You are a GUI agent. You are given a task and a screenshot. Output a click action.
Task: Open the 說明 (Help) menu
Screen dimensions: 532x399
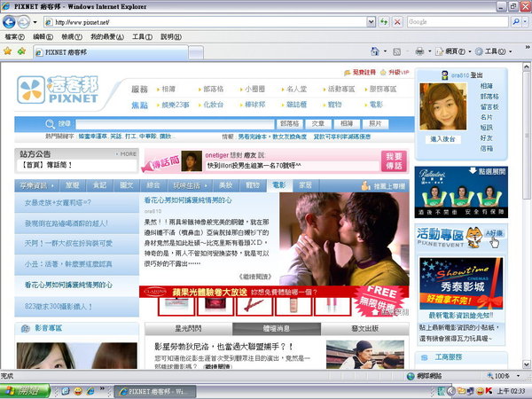coord(171,36)
